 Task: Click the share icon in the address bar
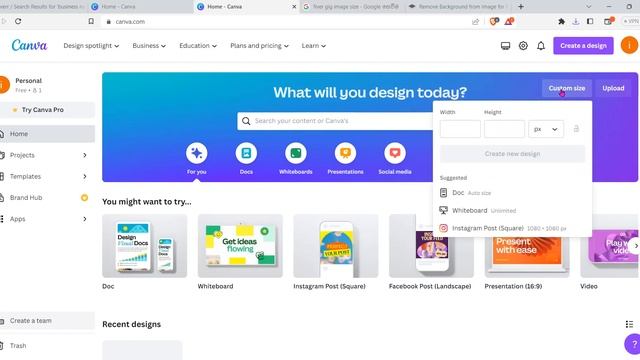click(476, 22)
